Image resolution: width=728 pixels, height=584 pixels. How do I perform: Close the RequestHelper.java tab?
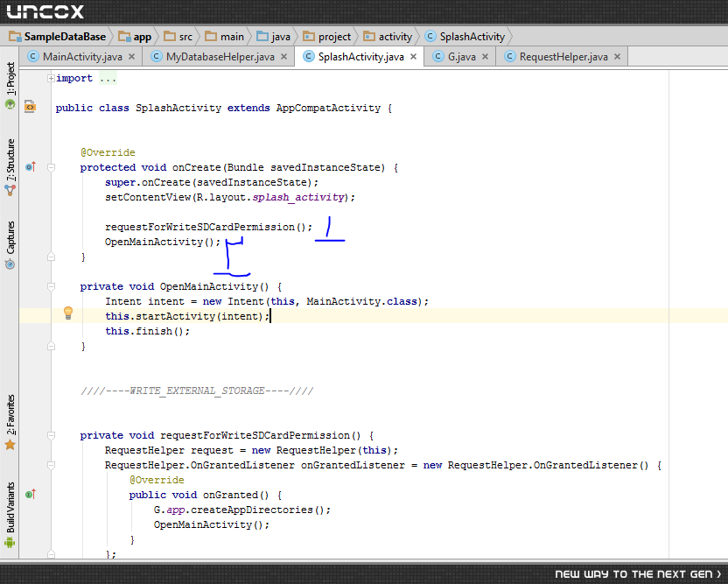point(617,57)
